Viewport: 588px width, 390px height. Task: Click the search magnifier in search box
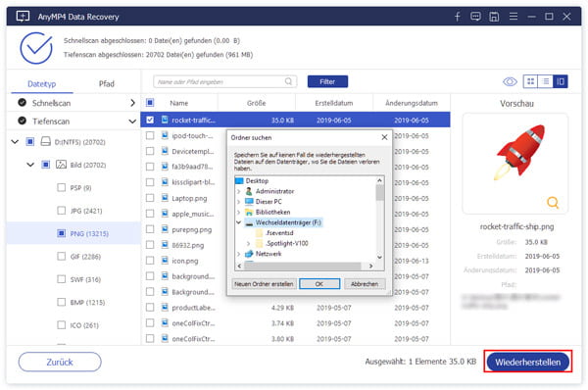[x=288, y=81]
